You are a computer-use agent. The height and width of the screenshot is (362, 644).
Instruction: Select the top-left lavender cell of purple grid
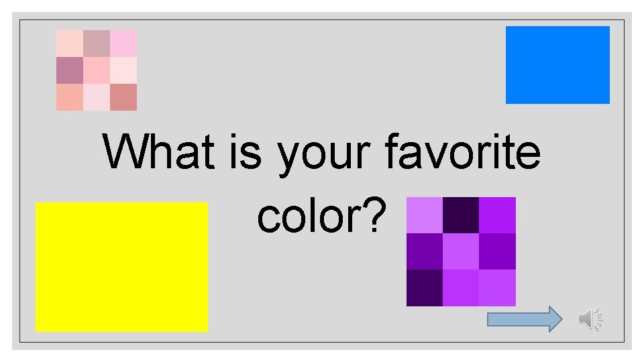425,215
